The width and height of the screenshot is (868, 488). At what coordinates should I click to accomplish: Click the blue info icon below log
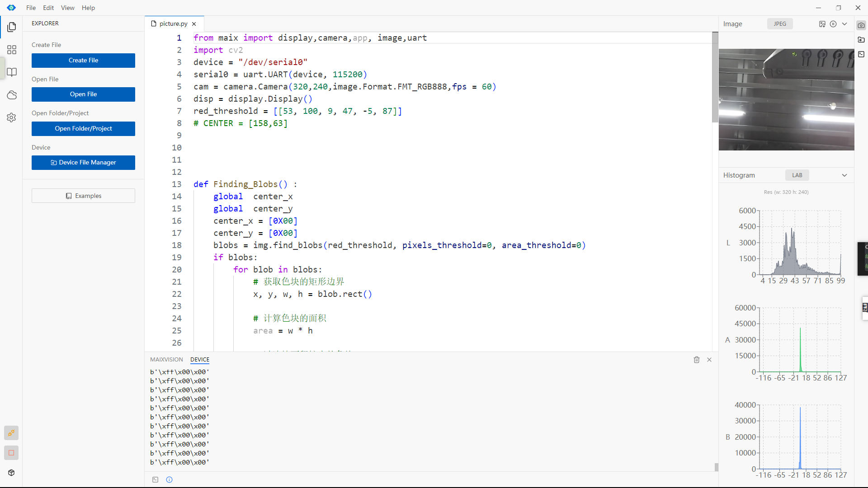click(170, 480)
